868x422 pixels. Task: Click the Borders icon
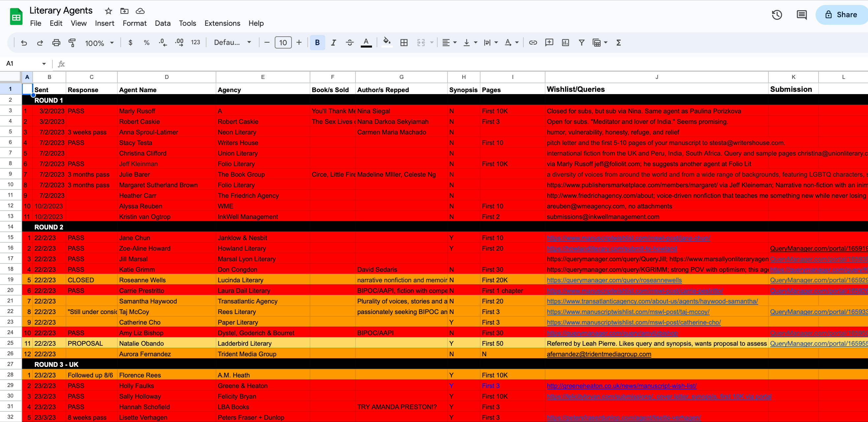(x=404, y=43)
